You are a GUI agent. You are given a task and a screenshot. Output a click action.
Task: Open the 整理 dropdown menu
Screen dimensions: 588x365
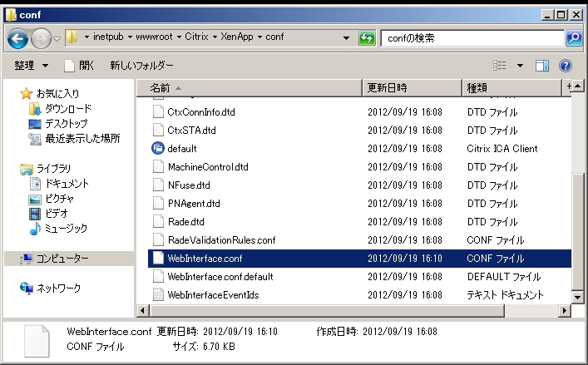pos(32,66)
